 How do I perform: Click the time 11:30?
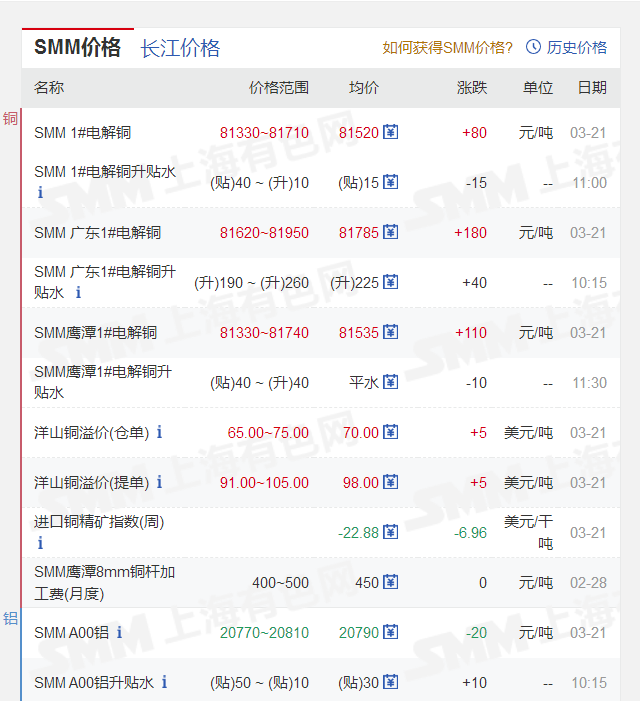tap(589, 383)
